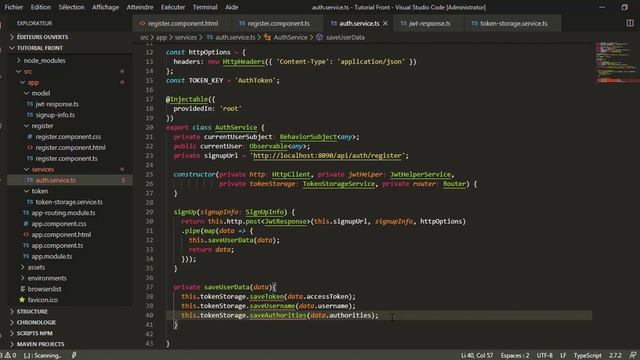Expand the MAVEN PROJECTS panel

coord(40,344)
